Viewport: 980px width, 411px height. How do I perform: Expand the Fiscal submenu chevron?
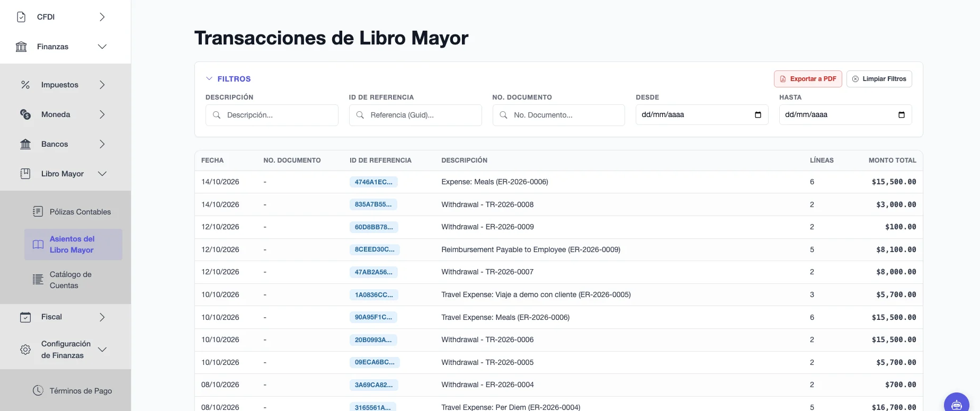pyautogui.click(x=102, y=317)
